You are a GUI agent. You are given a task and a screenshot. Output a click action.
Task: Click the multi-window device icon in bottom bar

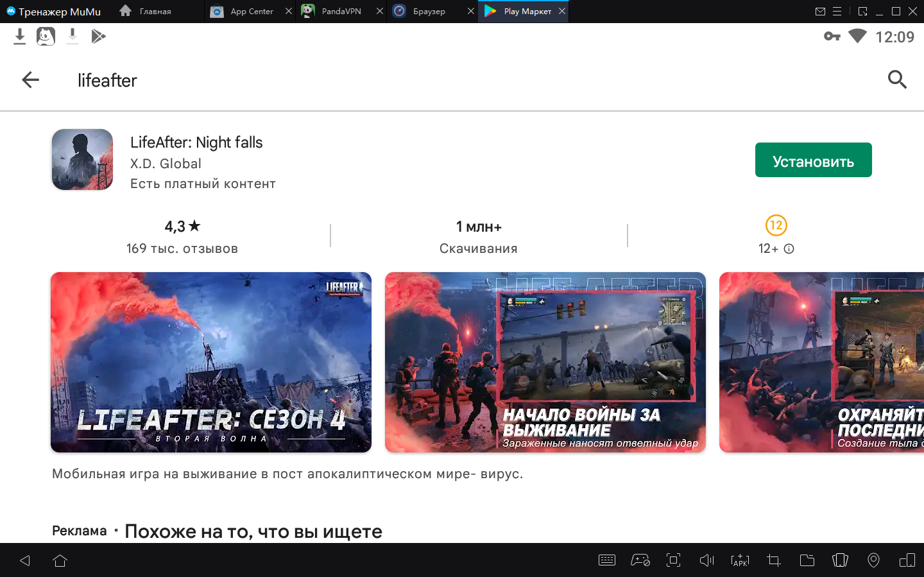click(907, 560)
